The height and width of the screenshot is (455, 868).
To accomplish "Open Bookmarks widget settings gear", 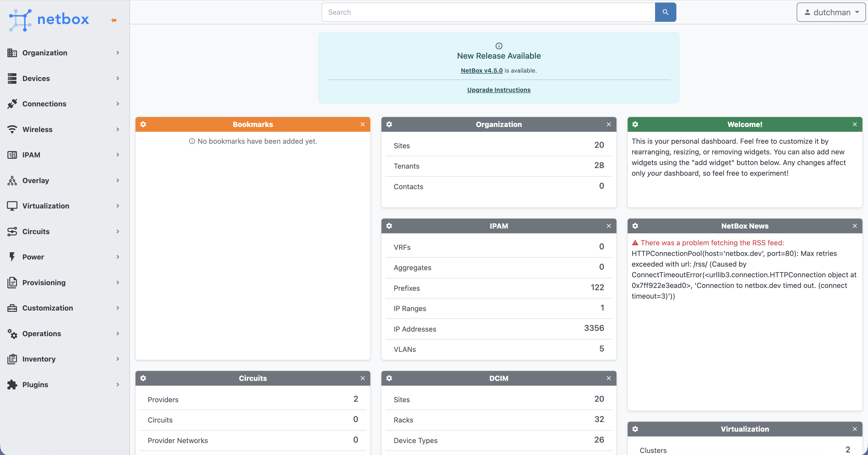I will (143, 124).
